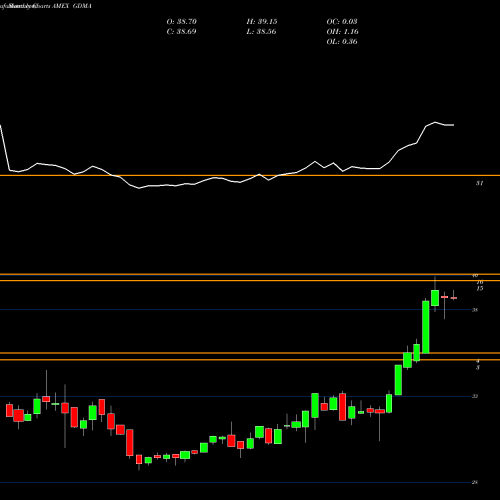Click the '28' price axis label
Viewport: 500px width, 500px height.
tap(475, 482)
